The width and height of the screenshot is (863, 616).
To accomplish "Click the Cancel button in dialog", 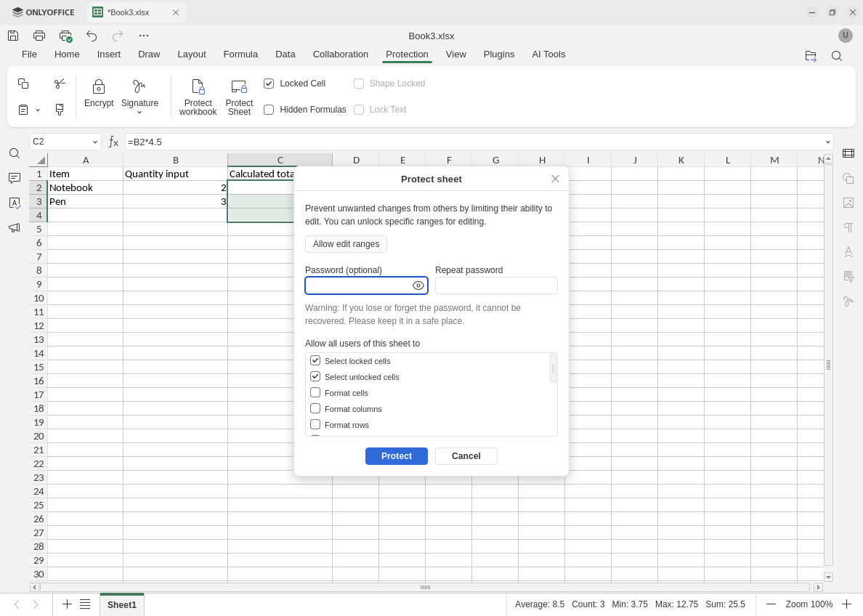I will click(466, 455).
